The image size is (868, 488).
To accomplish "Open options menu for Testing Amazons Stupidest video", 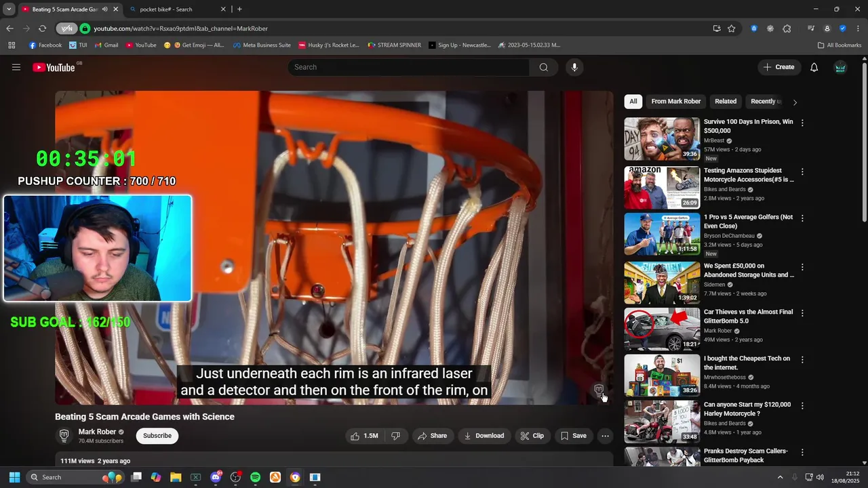I will coord(802,171).
